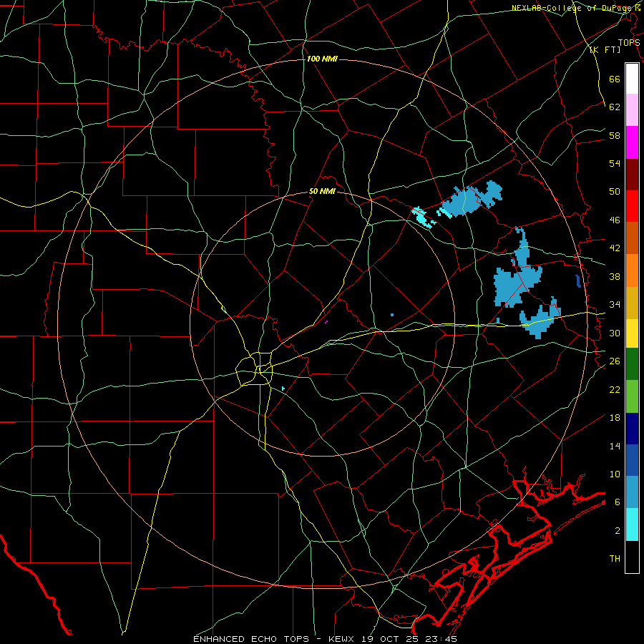Pick the bright red swatch between 50 and 46

(x=632, y=206)
